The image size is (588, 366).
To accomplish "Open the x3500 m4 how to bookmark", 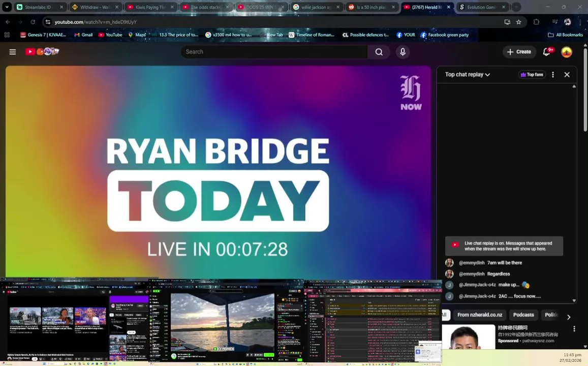I will pos(228,35).
